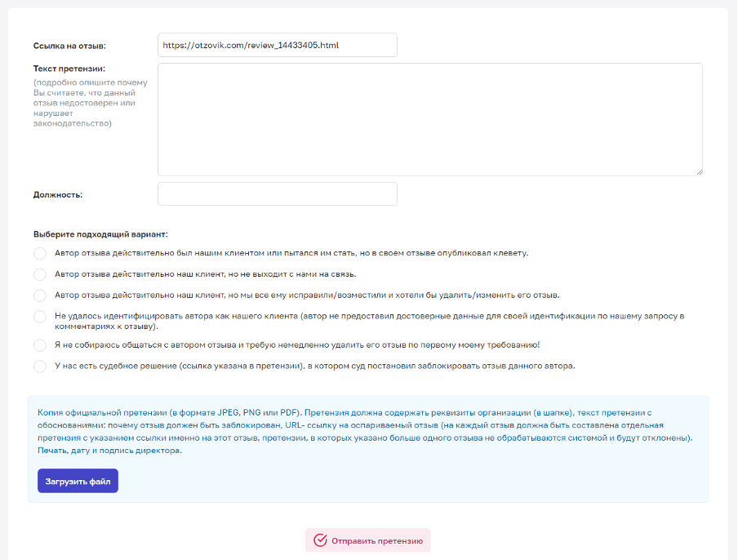Click the gray hint text under 'Текст претензии'

click(x=90, y=104)
